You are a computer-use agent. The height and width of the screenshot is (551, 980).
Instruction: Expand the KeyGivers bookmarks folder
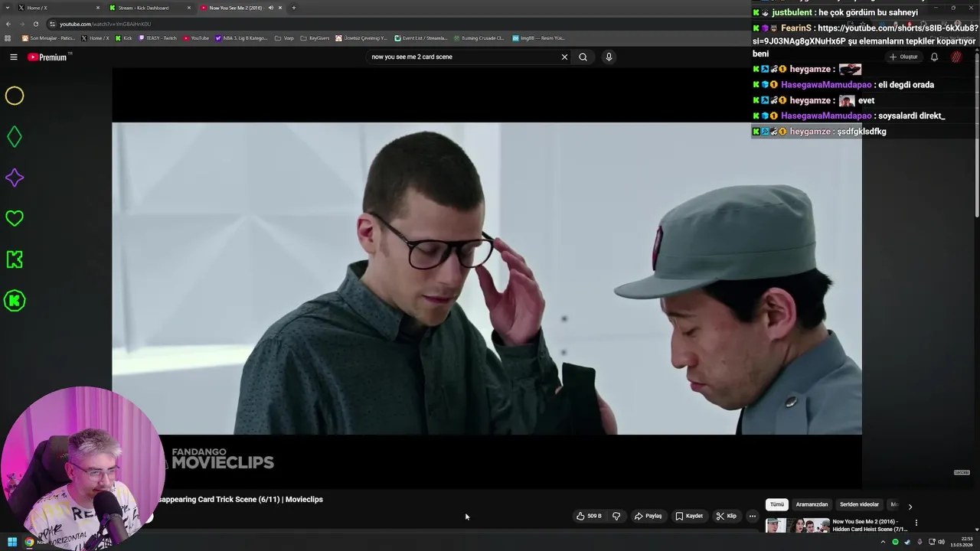coord(315,38)
